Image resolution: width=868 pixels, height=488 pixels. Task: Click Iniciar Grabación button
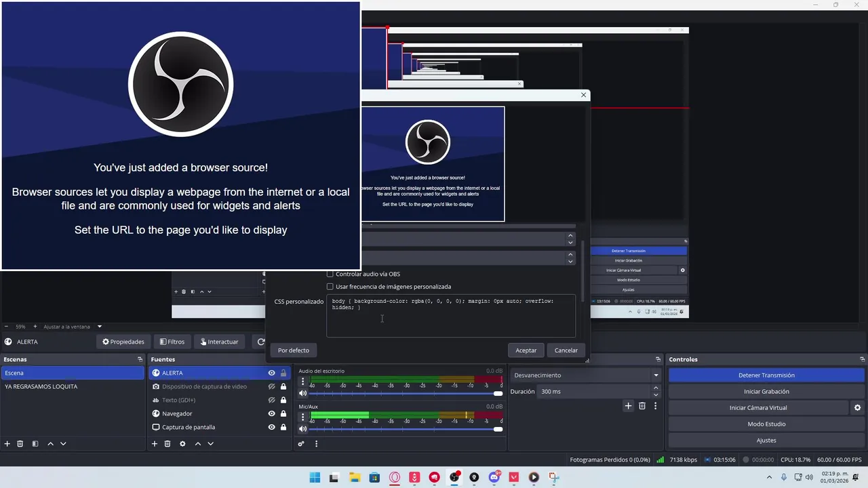(766, 391)
